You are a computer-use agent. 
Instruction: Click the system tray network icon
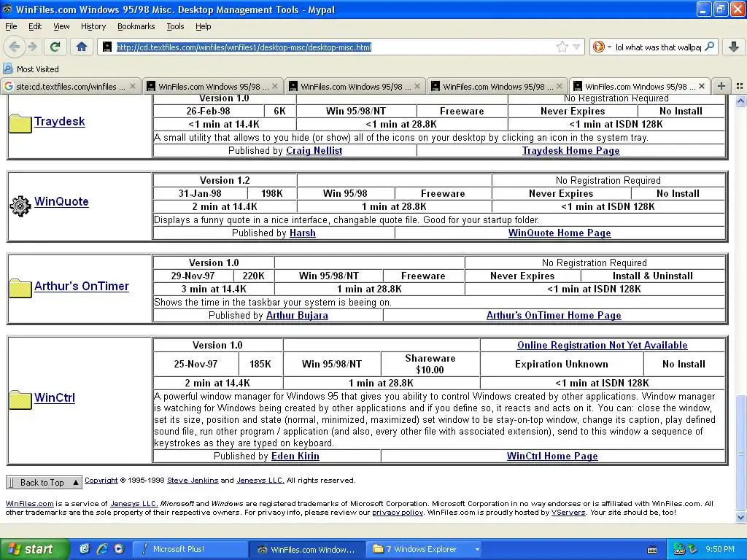[679, 549]
